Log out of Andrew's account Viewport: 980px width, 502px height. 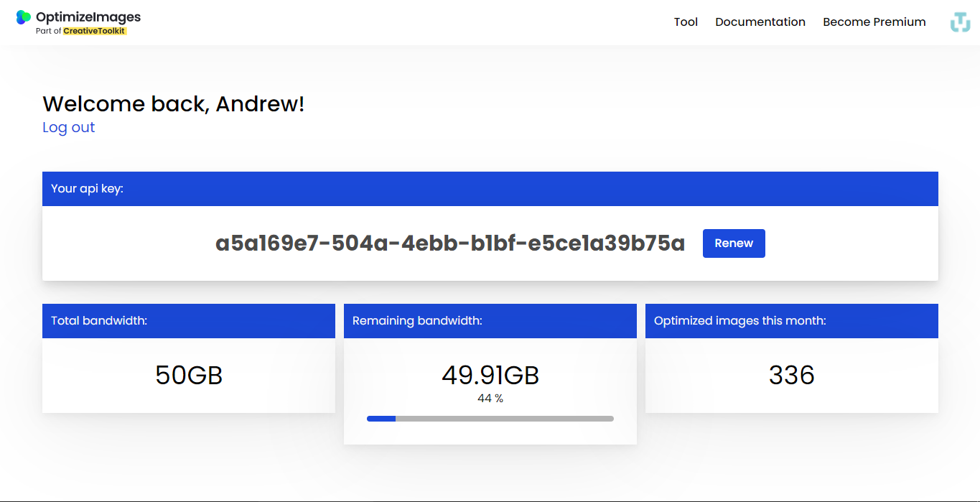pos(68,127)
